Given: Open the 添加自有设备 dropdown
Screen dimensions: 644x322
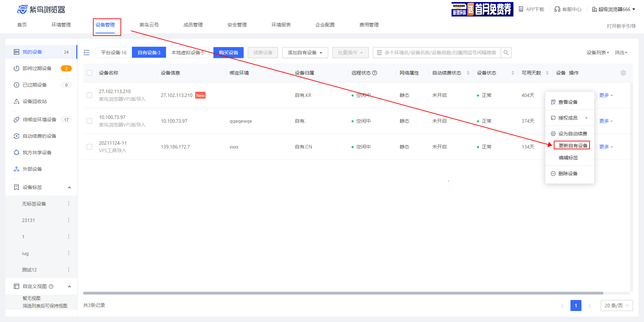Looking at the screenshot, I should [x=305, y=52].
